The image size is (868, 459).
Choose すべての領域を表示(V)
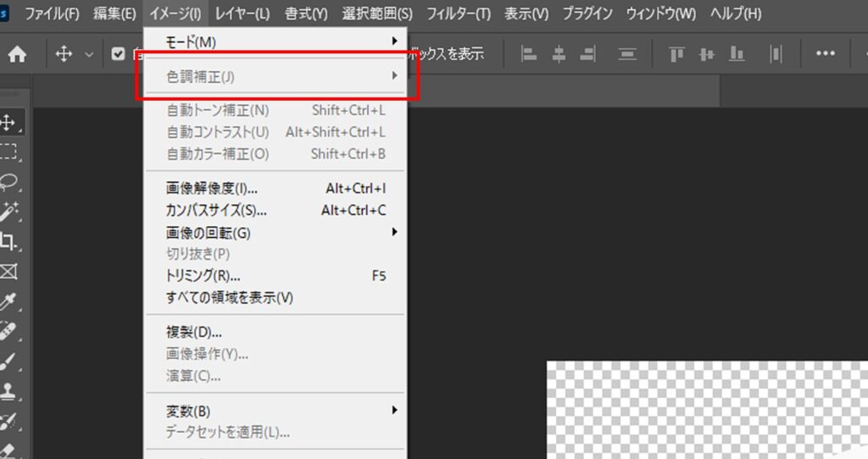pos(275,297)
